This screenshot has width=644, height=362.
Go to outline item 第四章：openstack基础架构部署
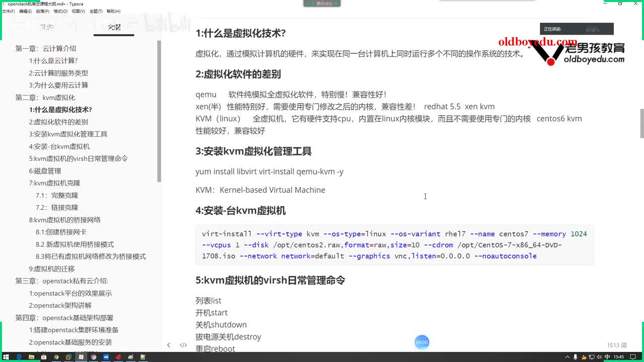(64, 318)
